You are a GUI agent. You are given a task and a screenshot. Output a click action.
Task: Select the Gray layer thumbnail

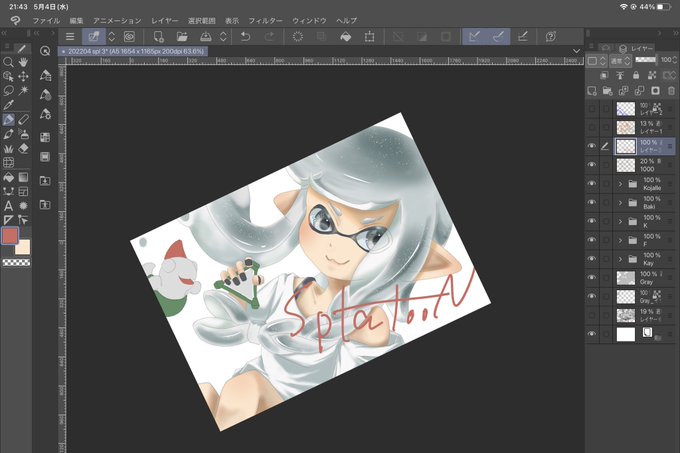tap(626, 277)
